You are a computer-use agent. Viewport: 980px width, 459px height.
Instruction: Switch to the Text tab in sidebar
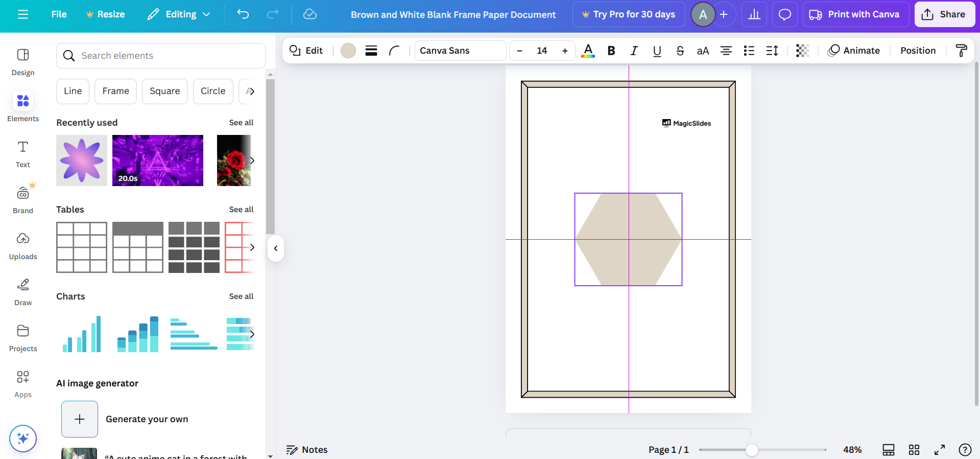23,154
